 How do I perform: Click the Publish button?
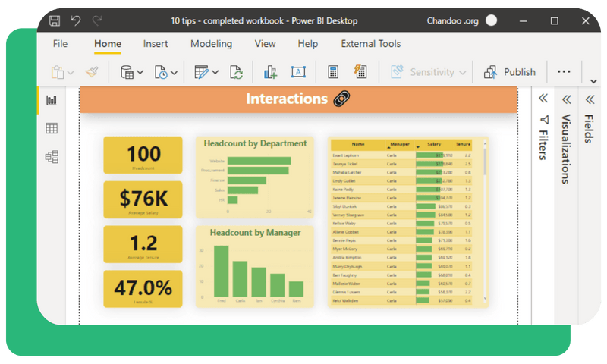509,72
